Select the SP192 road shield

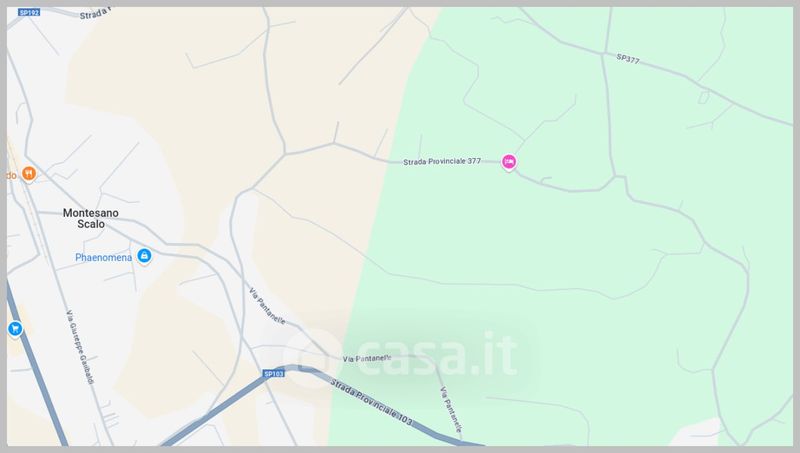(x=29, y=12)
